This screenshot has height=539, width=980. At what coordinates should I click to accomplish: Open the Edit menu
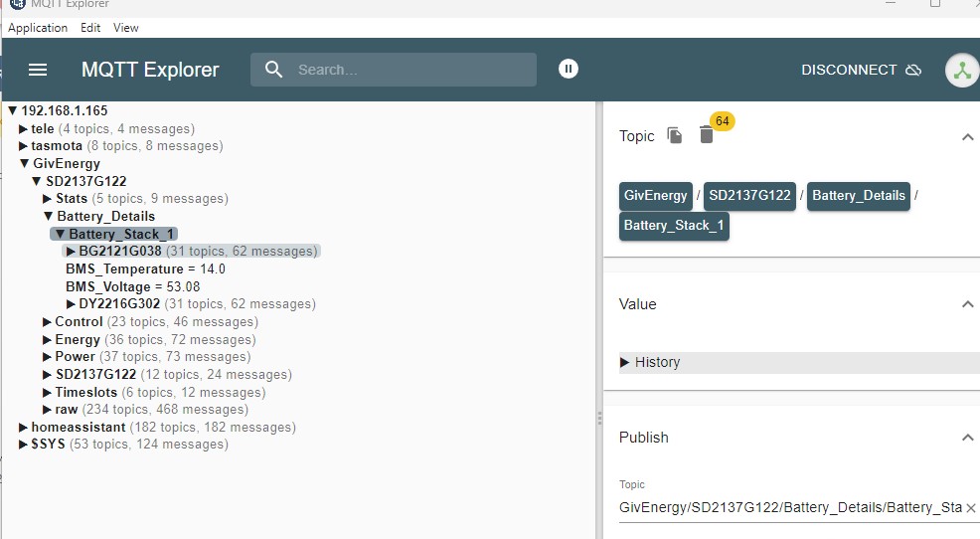[90, 28]
